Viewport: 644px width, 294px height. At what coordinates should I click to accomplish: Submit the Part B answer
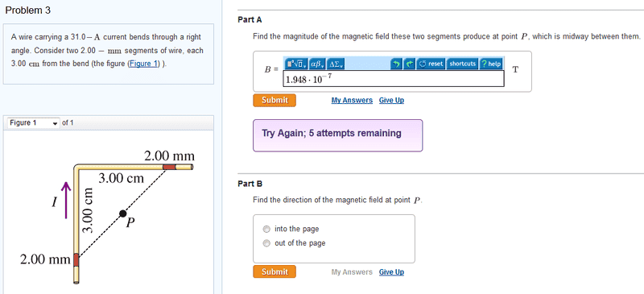pos(275,271)
